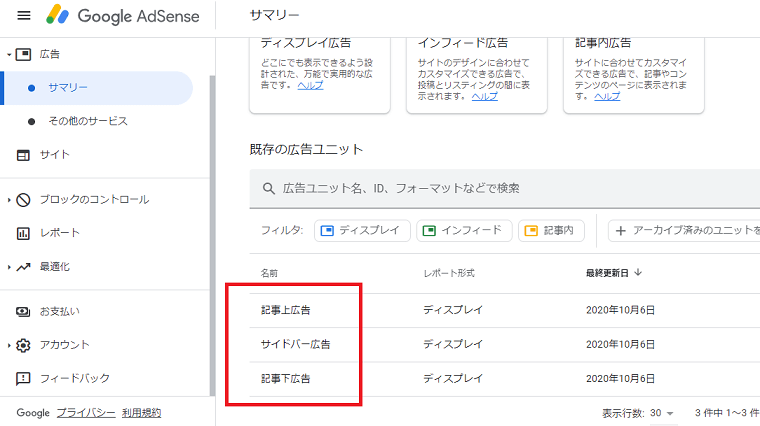Click アーカイブ済みのユニット add filter button
The width and height of the screenshot is (760, 426).
[x=684, y=231]
